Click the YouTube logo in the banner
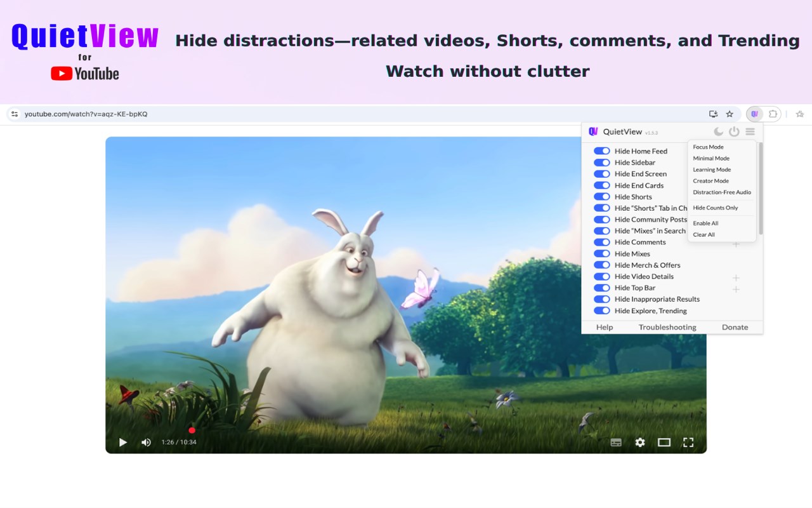 (85, 74)
